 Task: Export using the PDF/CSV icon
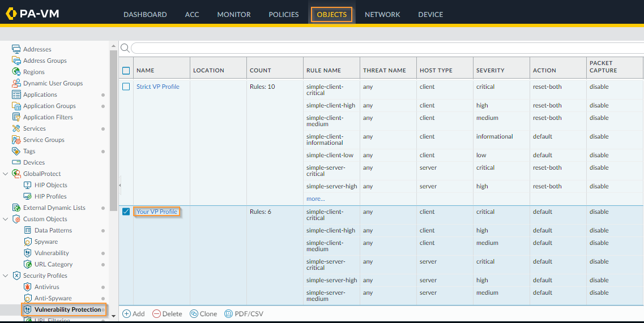229,314
